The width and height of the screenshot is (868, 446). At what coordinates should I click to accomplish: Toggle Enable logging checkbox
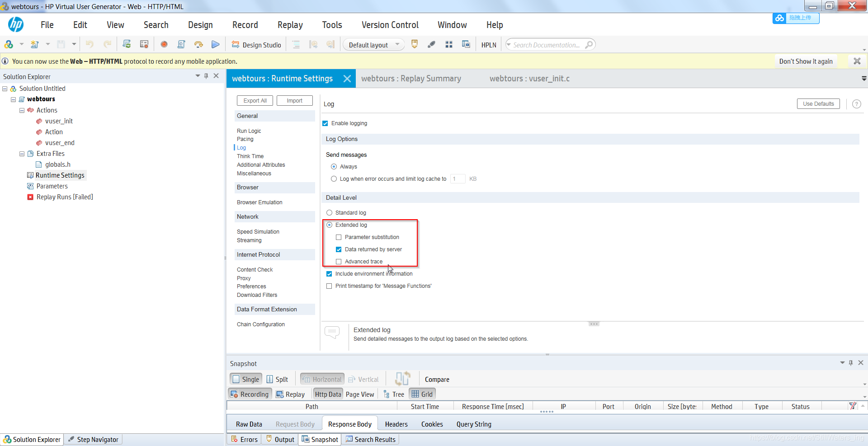(325, 123)
